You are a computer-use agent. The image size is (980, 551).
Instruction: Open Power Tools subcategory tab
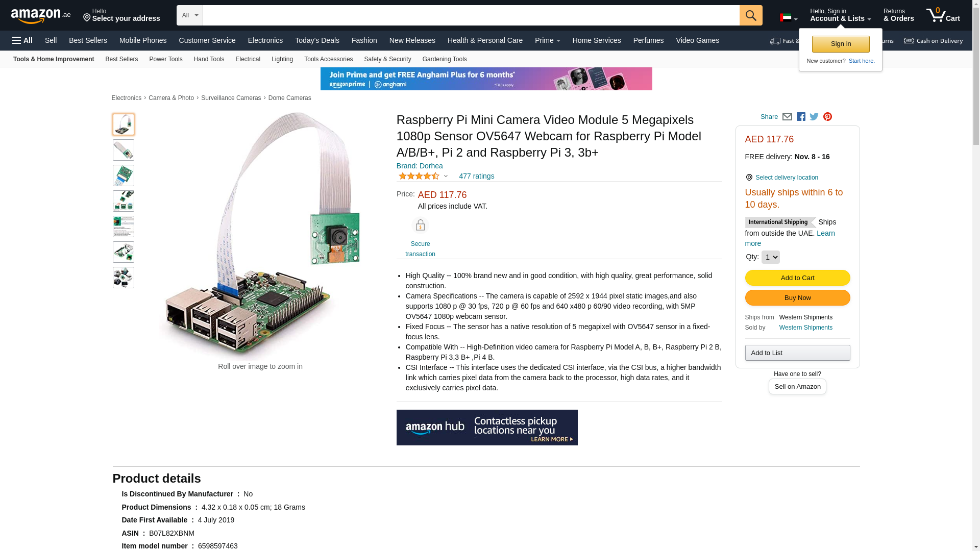(x=165, y=59)
